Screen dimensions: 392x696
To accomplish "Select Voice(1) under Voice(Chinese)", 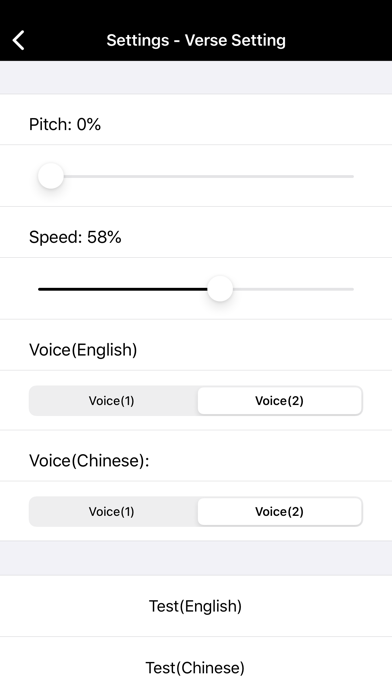I will 111,512.
